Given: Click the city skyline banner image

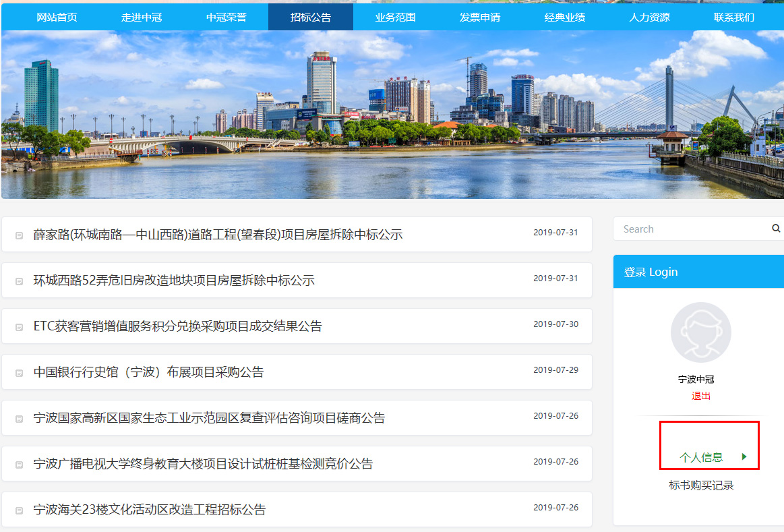Looking at the screenshot, I should point(392,115).
